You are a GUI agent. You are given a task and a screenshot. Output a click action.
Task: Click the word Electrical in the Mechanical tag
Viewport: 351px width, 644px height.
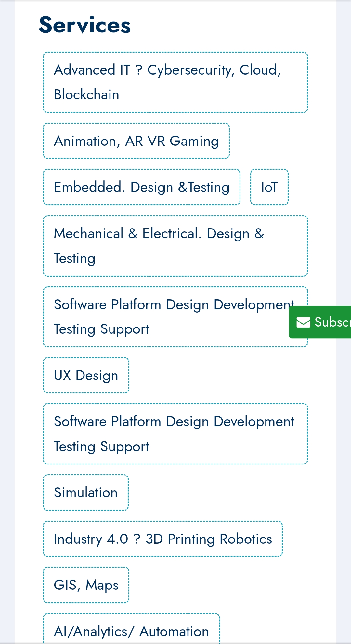(x=170, y=234)
